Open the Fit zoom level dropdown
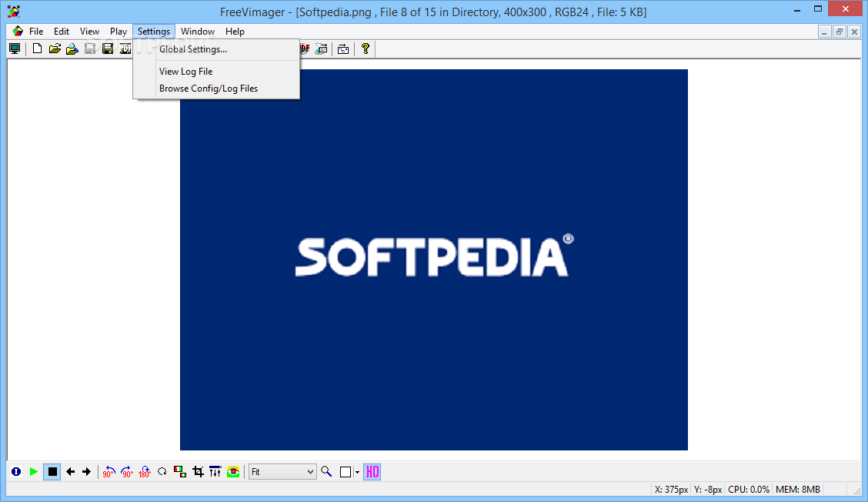Viewport: 868px width, 502px height. (282, 471)
